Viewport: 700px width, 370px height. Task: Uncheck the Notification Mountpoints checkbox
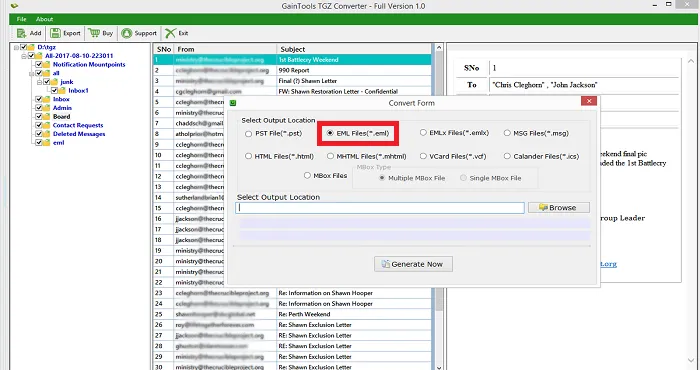pyautogui.click(x=39, y=64)
